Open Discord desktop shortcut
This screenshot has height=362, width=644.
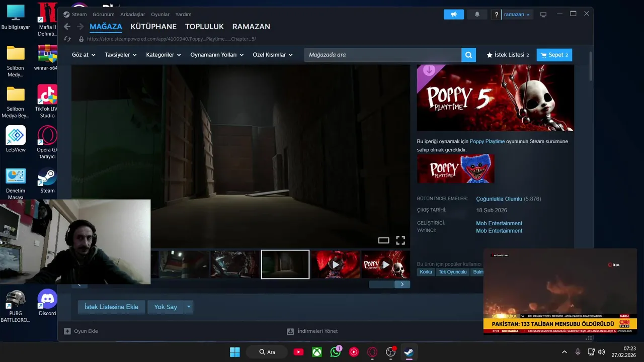coord(47,302)
